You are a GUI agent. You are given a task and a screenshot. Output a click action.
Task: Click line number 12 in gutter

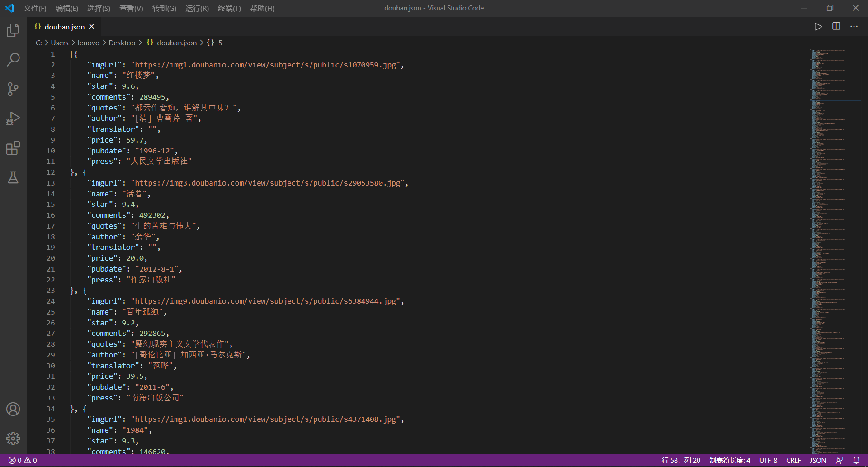point(51,172)
